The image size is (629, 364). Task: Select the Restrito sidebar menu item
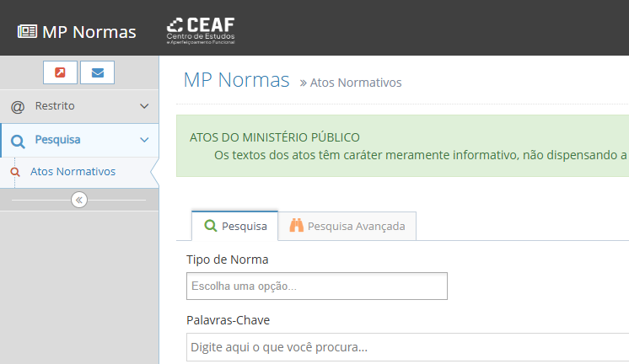(x=79, y=106)
